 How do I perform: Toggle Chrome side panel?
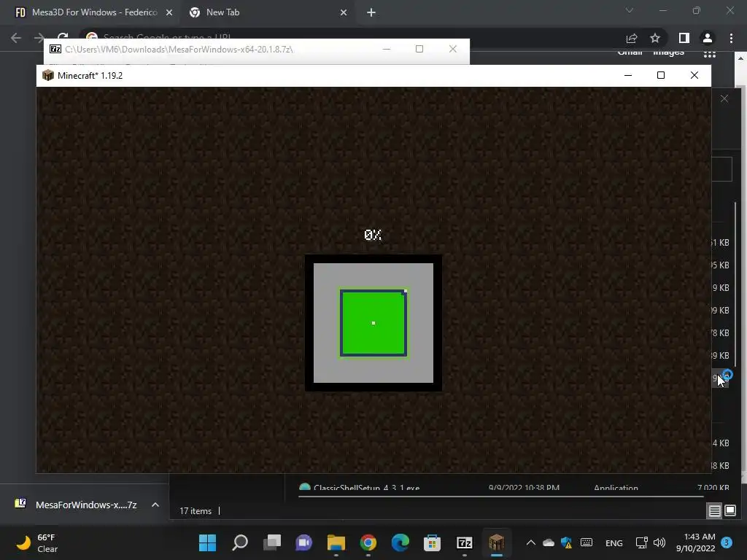[684, 38]
